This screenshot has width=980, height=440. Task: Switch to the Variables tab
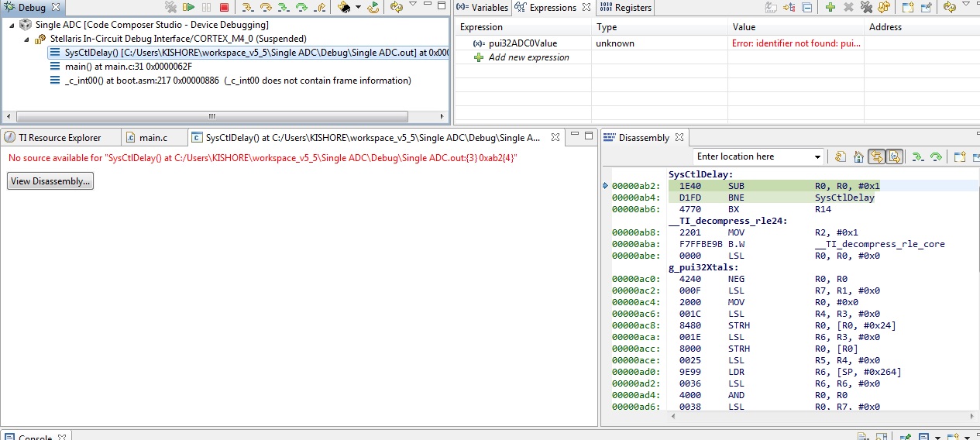(x=482, y=8)
